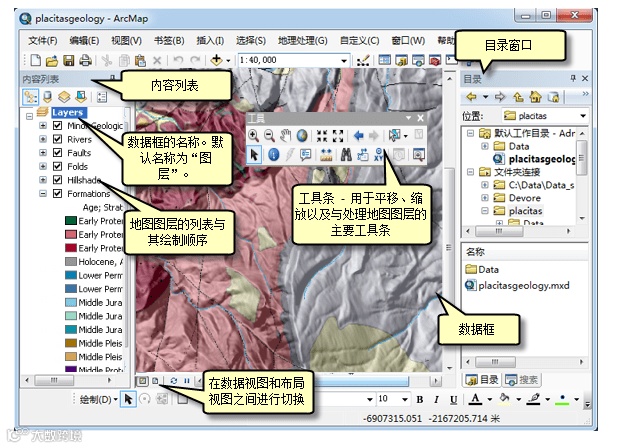Click catalog Up One Level icon
The width and height of the screenshot is (619, 448).
pos(518,97)
